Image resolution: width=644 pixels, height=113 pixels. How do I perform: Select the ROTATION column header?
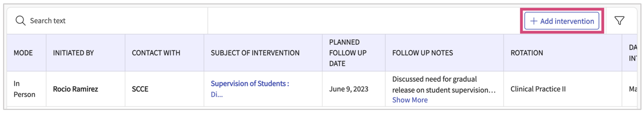coord(527,53)
